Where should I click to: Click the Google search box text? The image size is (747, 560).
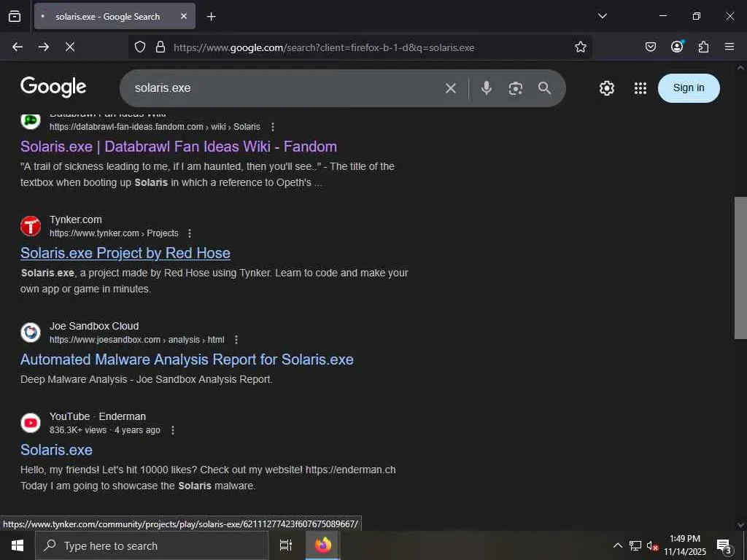[x=163, y=88]
